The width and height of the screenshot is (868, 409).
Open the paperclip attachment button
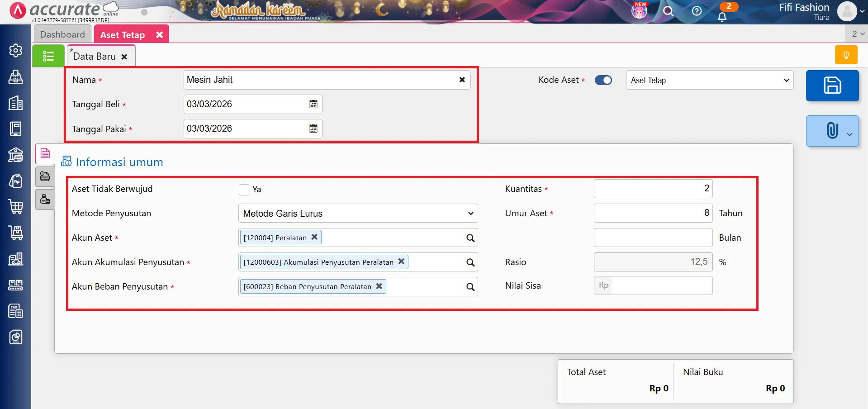(832, 131)
